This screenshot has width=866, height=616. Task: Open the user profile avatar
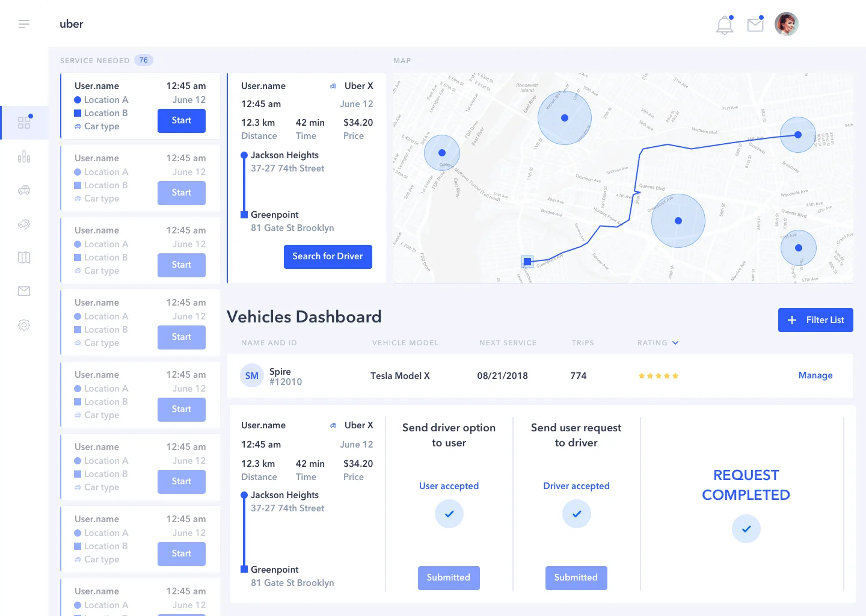[x=786, y=24]
